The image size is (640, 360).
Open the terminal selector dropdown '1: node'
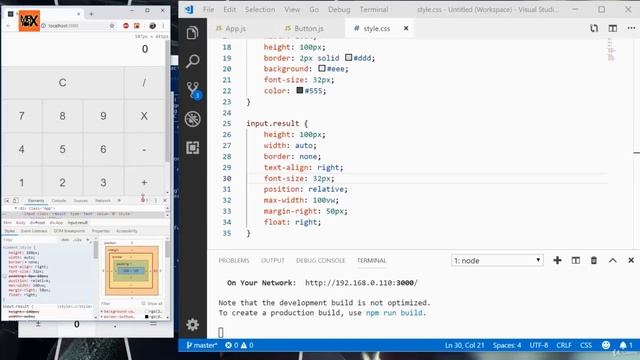click(x=497, y=260)
